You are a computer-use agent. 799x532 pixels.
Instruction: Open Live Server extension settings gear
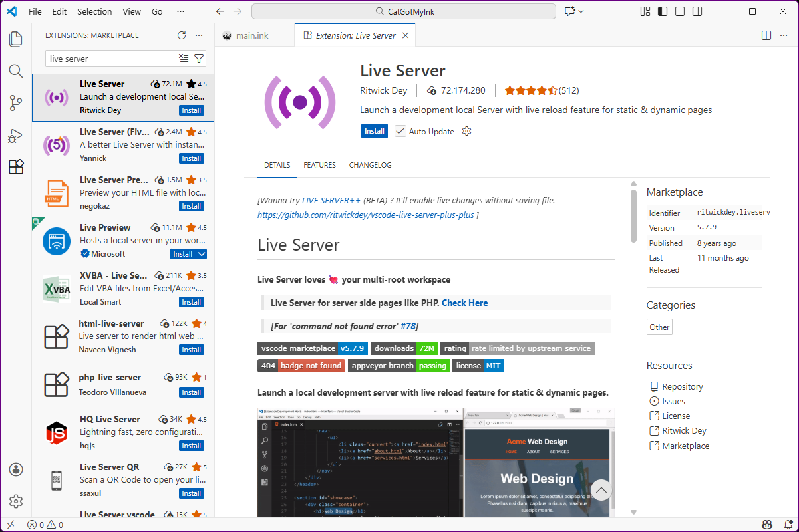point(467,131)
